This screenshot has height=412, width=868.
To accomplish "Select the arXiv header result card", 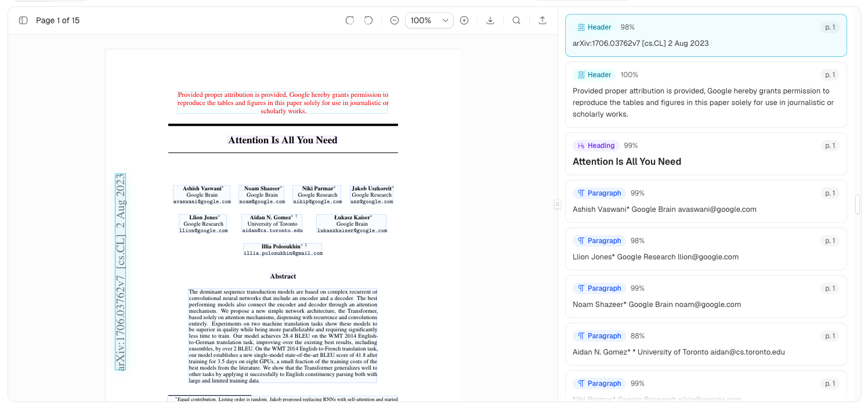I will tap(706, 35).
